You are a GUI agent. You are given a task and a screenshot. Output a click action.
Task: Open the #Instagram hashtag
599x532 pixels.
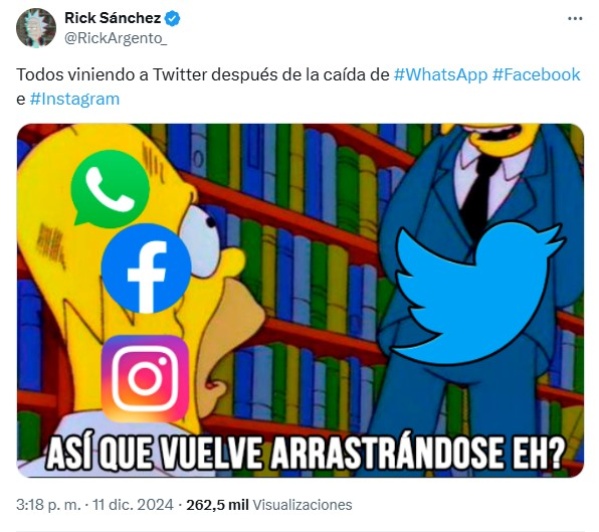pyautogui.click(x=74, y=99)
